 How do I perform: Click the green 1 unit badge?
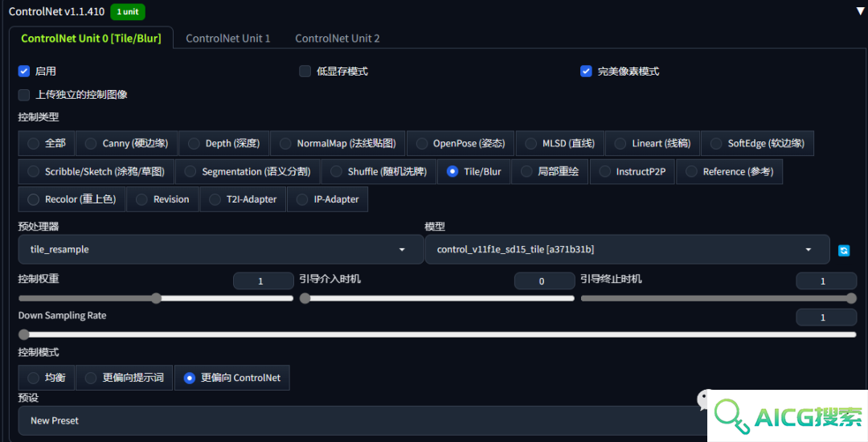128,11
